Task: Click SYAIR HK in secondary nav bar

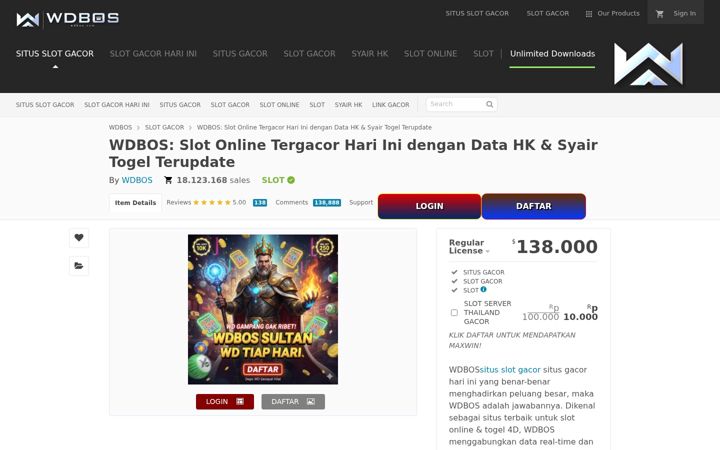Action: click(348, 105)
